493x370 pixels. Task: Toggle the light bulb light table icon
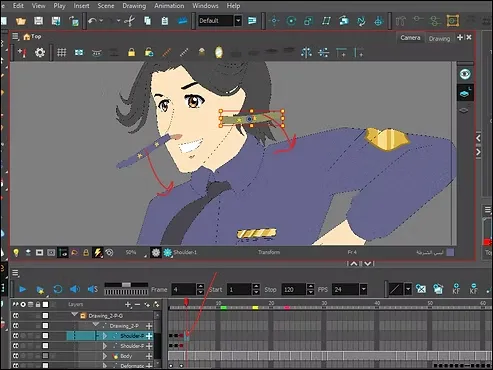pyautogui.click(x=16, y=253)
